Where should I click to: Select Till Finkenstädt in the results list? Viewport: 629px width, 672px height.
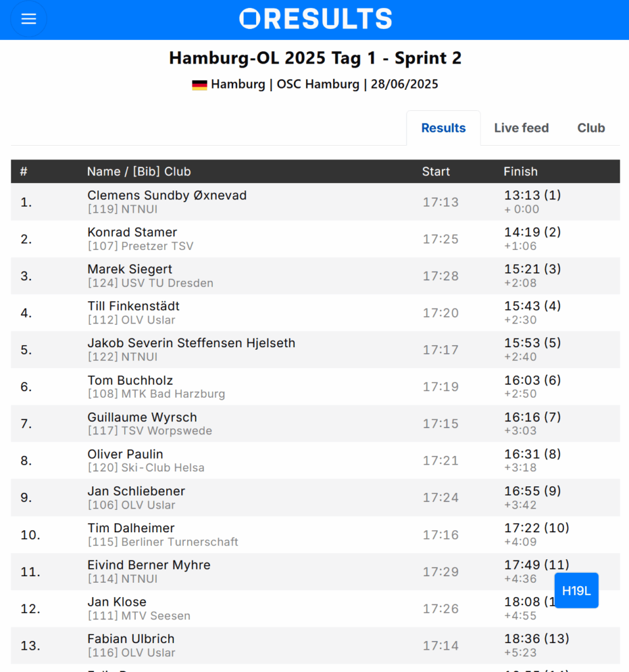click(315, 312)
